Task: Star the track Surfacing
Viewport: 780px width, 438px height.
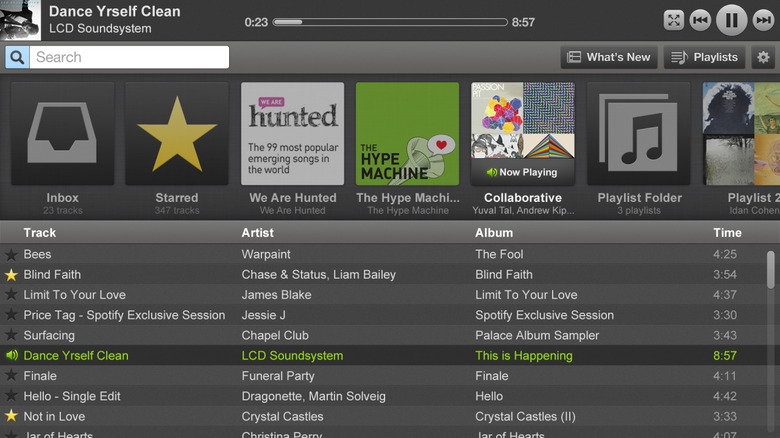Action: pos(11,335)
